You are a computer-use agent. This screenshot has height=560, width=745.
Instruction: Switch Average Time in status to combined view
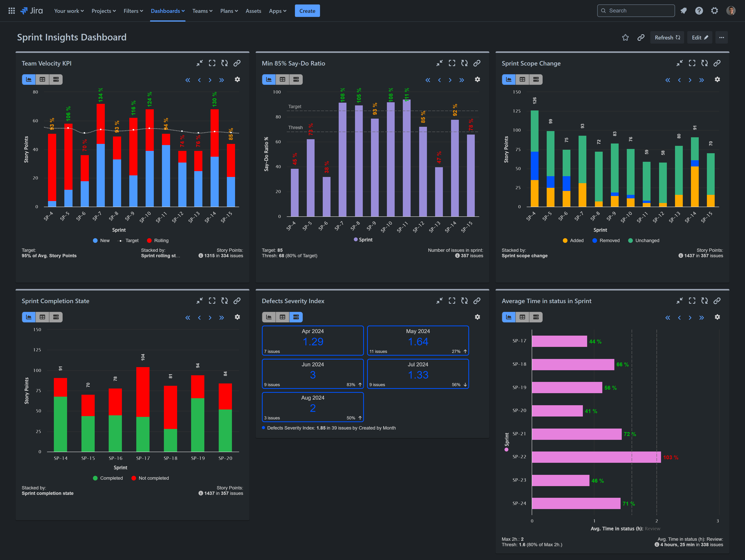tap(536, 317)
